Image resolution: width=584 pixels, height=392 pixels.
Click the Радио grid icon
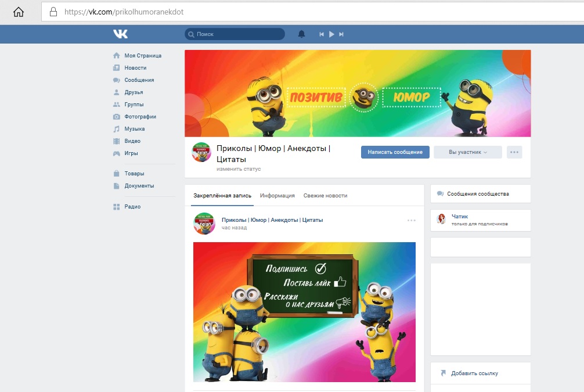117,207
